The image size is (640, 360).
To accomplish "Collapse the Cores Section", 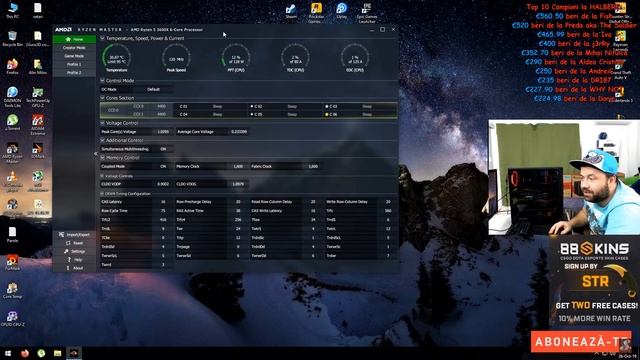I will pos(102,98).
